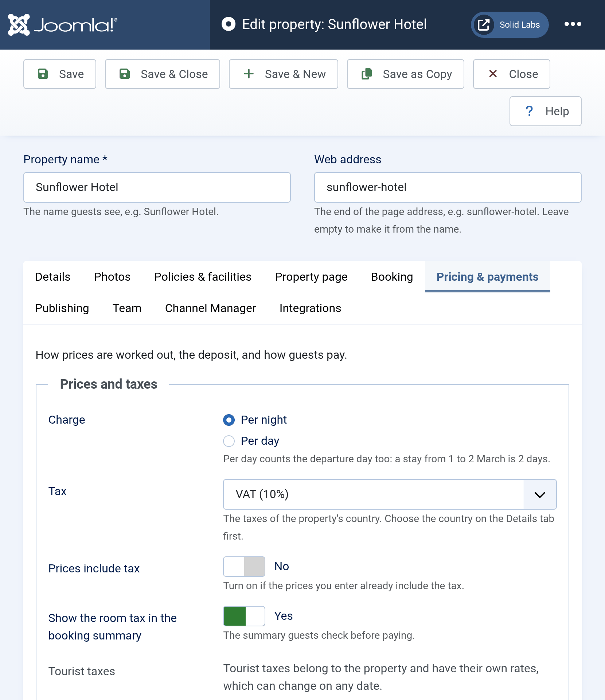605x700 pixels.
Task: Select the Per night charge option
Action: click(229, 420)
